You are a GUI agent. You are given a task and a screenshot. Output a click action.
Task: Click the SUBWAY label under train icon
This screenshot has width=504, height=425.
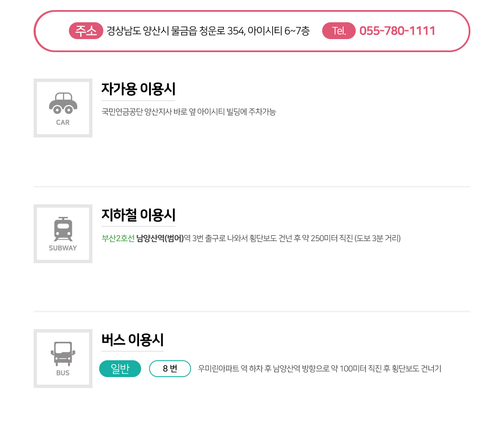(x=63, y=248)
